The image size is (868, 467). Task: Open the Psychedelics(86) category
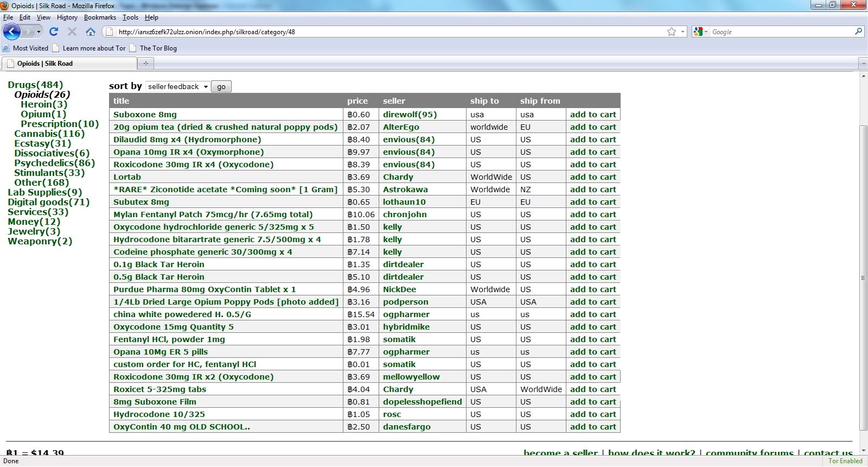[x=55, y=163]
